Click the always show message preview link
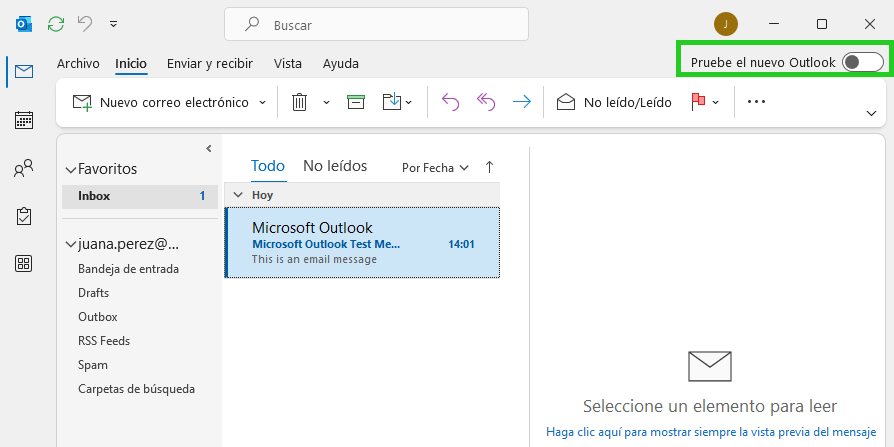This screenshot has height=447, width=894. coord(710,432)
